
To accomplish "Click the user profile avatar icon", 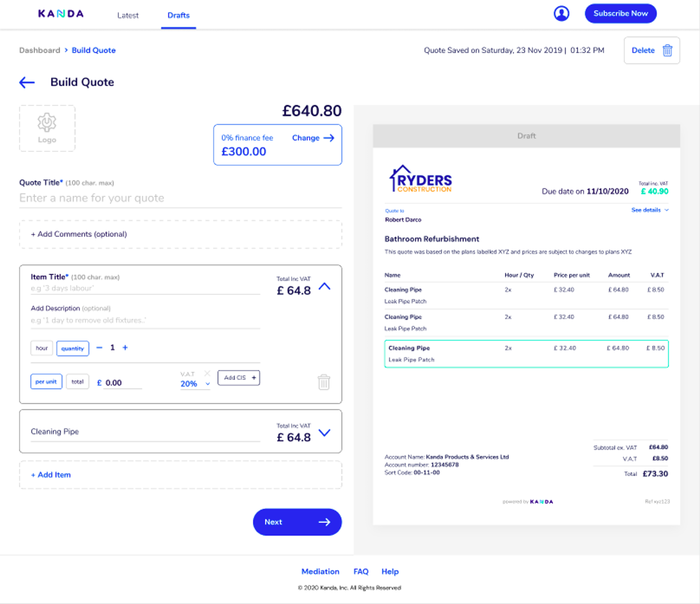I will [561, 14].
